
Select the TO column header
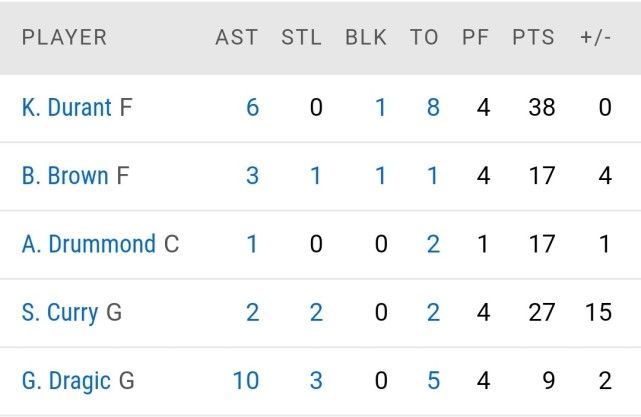tap(424, 37)
